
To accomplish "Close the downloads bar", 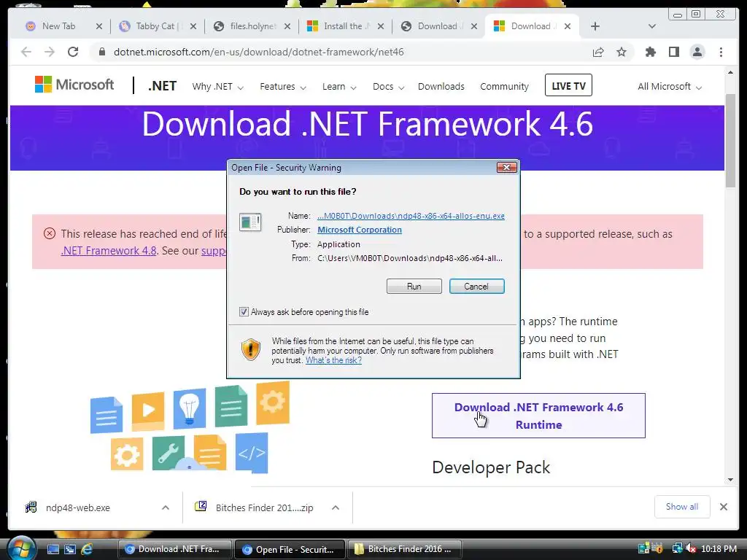I will pos(724,507).
